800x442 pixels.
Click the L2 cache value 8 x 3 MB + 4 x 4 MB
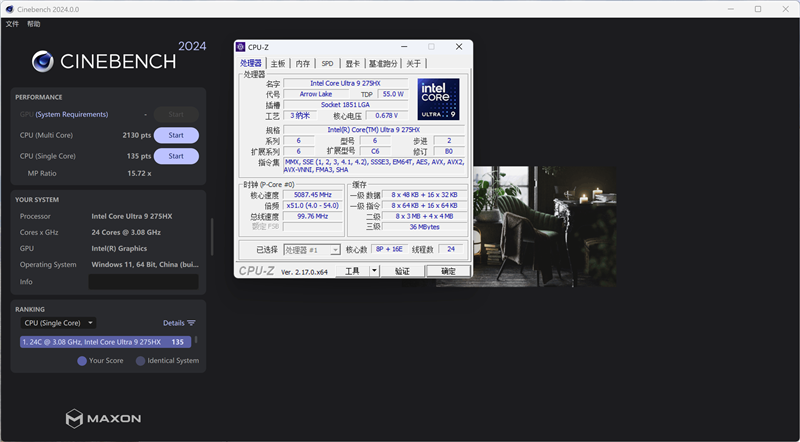(x=424, y=216)
